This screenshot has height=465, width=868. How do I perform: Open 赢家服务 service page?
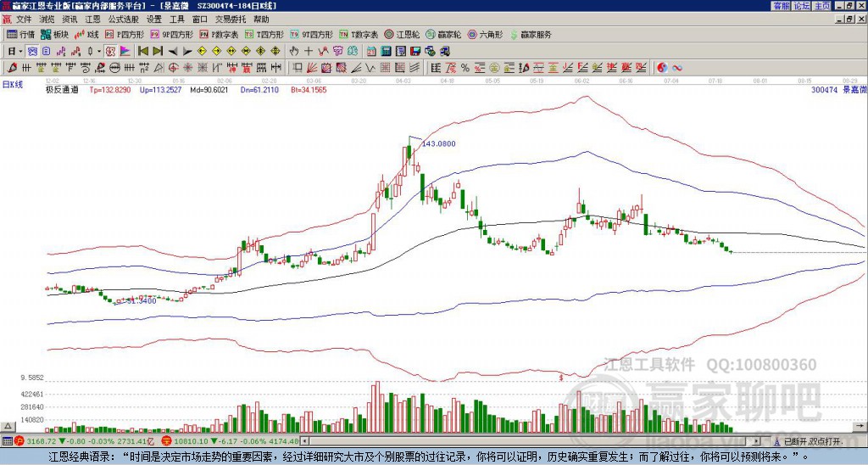[x=531, y=34]
